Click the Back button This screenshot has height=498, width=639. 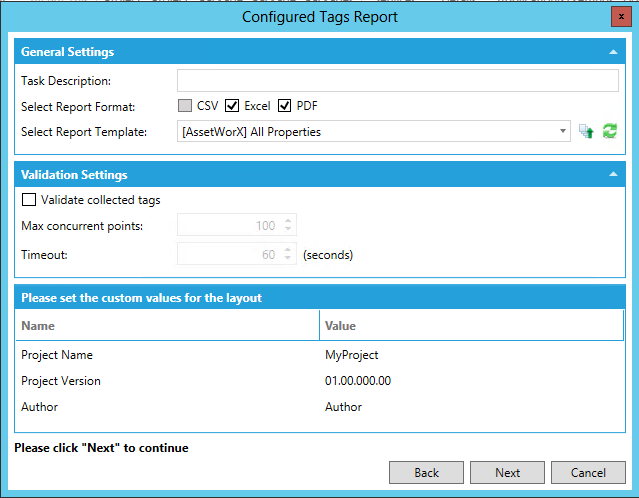[x=427, y=473]
